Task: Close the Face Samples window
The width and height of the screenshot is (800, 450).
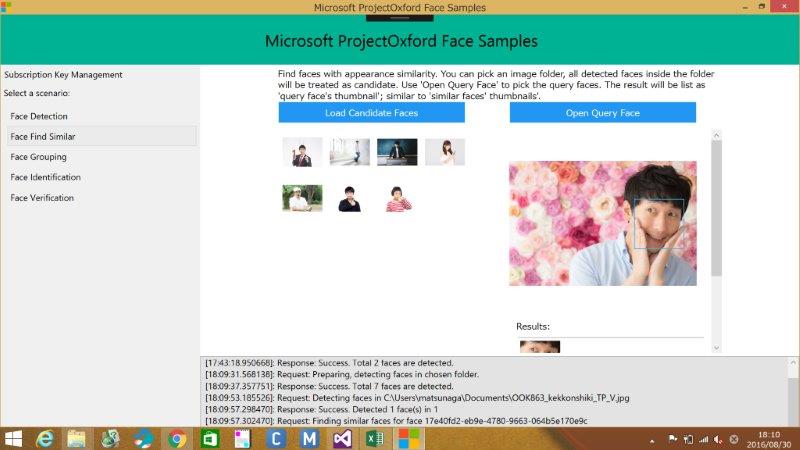Action: coord(785,7)
